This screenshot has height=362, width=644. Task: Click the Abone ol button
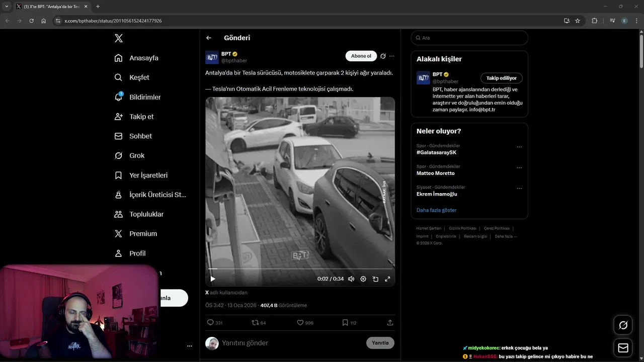(361, 56)
